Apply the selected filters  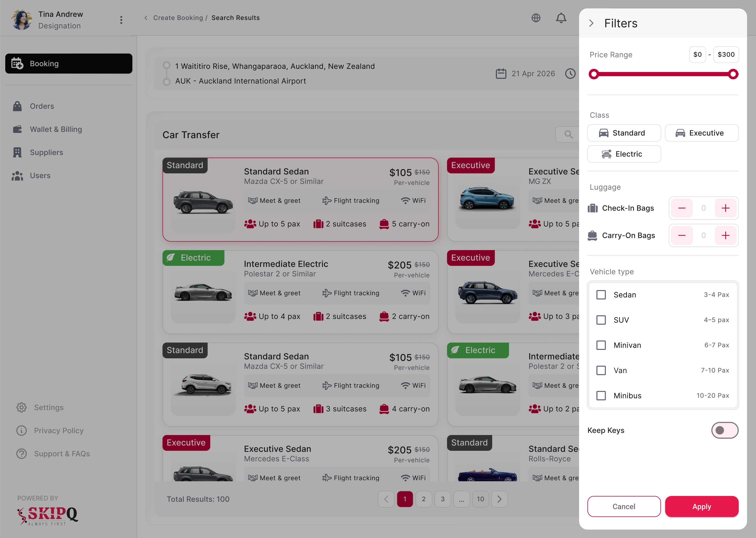click(701, 506)
